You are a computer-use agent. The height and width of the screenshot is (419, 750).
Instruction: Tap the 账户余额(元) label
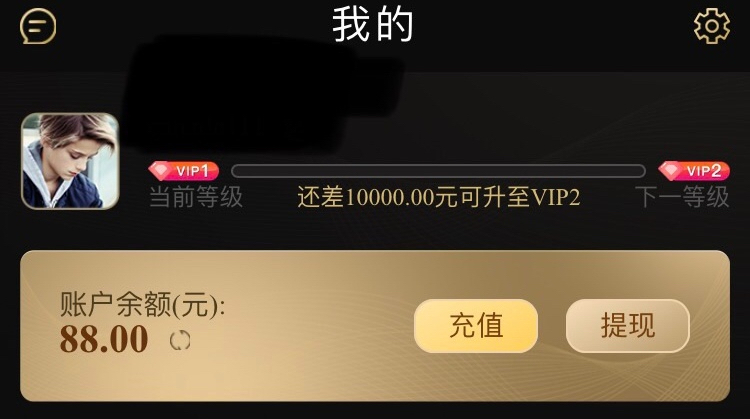point(143,305)
